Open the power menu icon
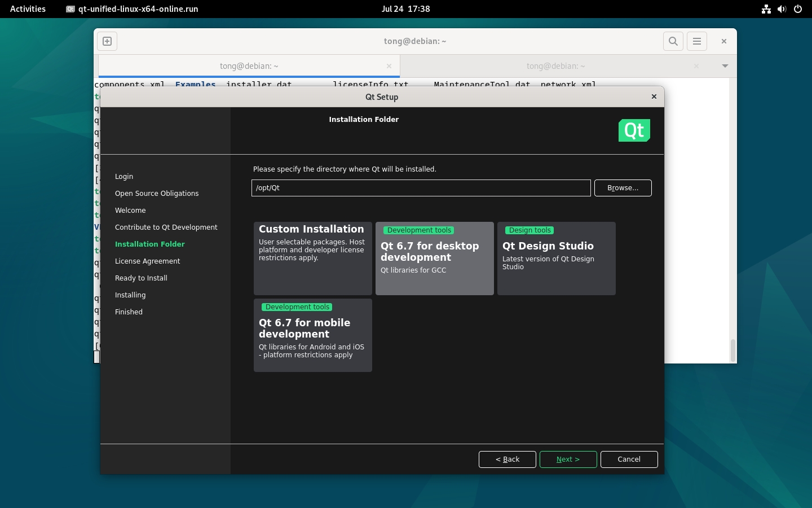 tap(797, 9)
